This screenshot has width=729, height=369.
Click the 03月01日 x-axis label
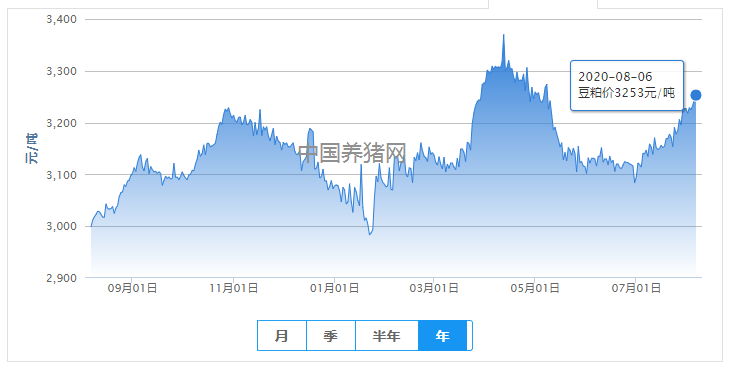point(434,288)
